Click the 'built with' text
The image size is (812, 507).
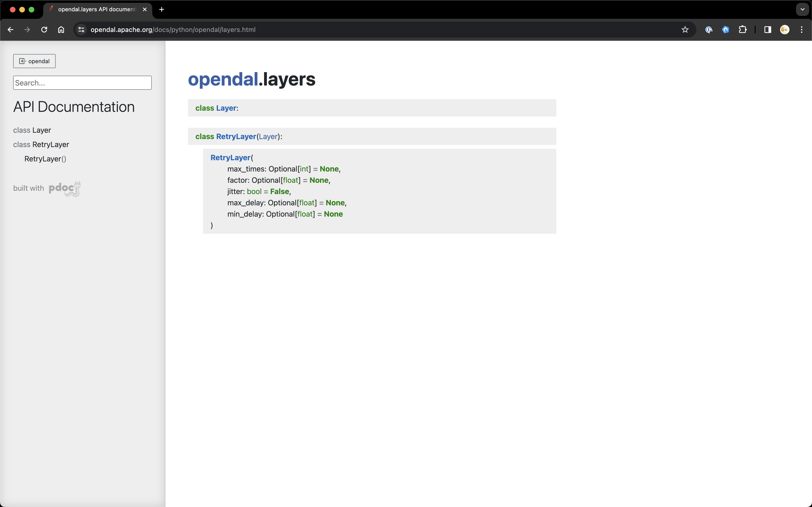point(28,188)
